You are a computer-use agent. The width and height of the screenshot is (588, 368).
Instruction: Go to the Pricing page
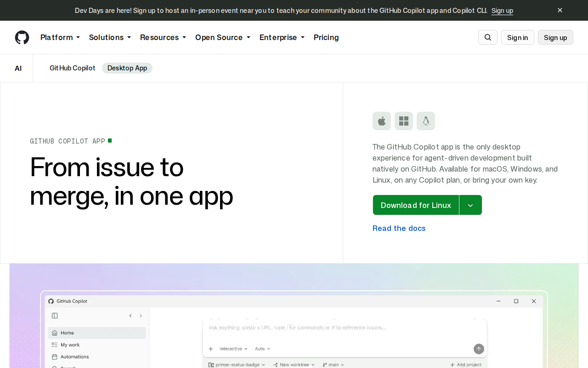[x=326, y=37]
